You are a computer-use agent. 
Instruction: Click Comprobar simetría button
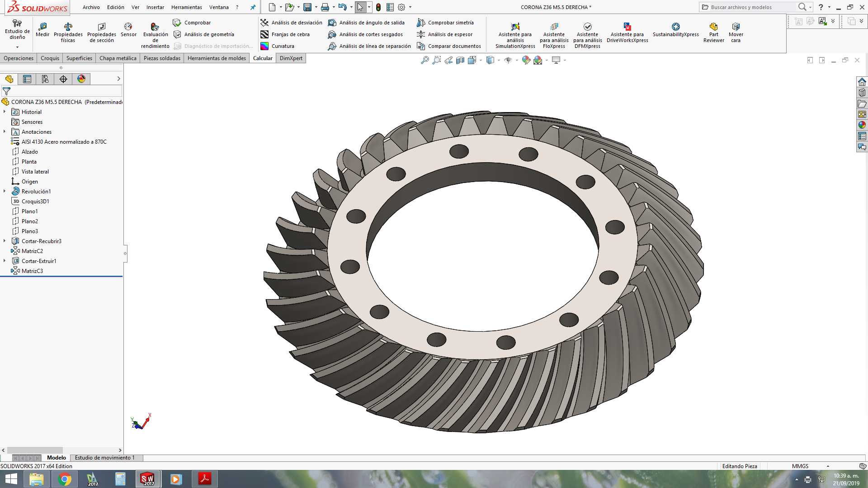(x=445, y=23)
